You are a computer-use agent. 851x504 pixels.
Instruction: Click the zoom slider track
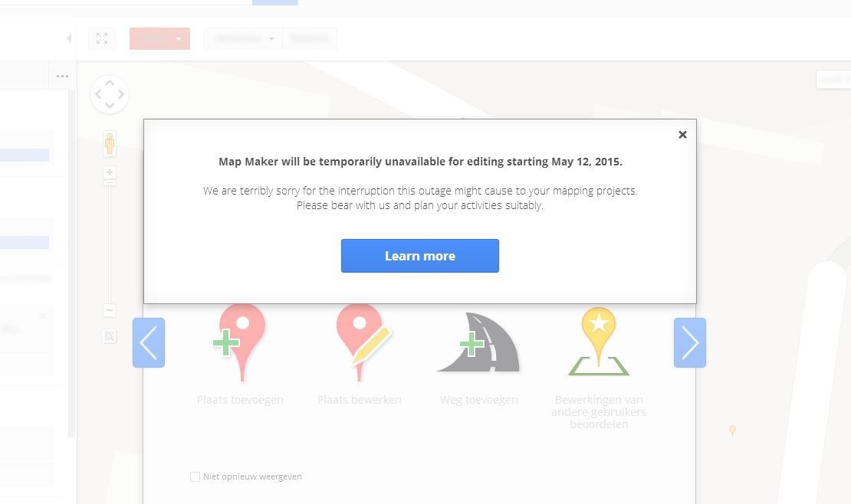click(110, 244)
